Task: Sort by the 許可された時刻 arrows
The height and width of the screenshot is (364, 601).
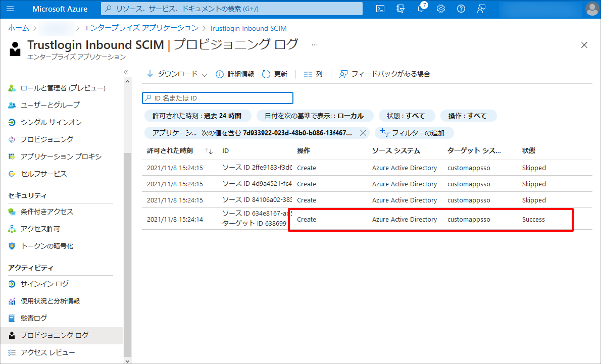Action: pyautogui.click(x=209, y=151)
